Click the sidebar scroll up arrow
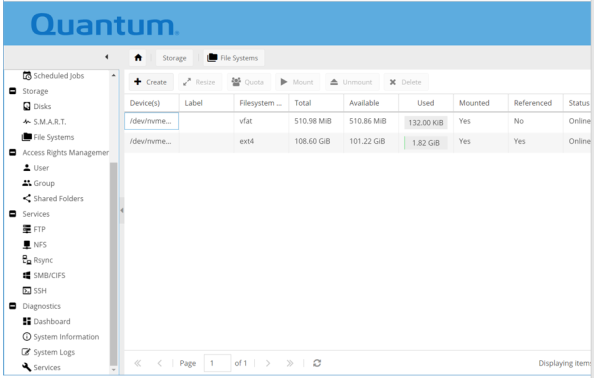594x378 pixels. coord(114,75)
